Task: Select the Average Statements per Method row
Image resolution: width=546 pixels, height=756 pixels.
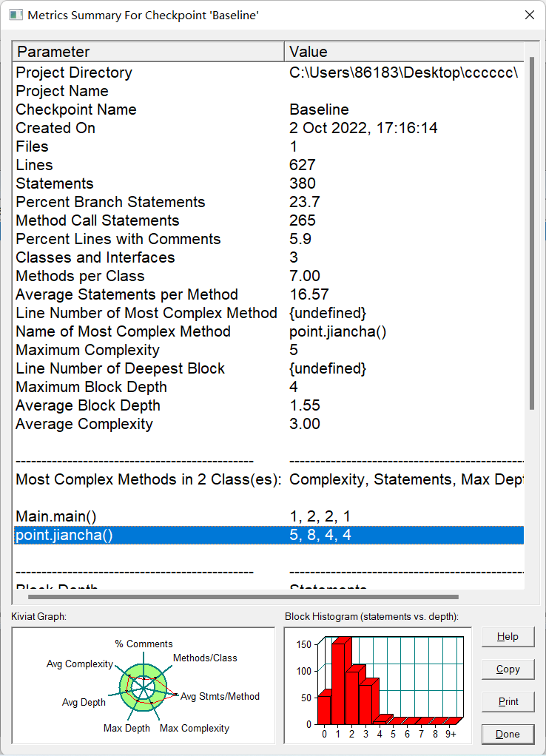Action: click(x=269, y=294)
